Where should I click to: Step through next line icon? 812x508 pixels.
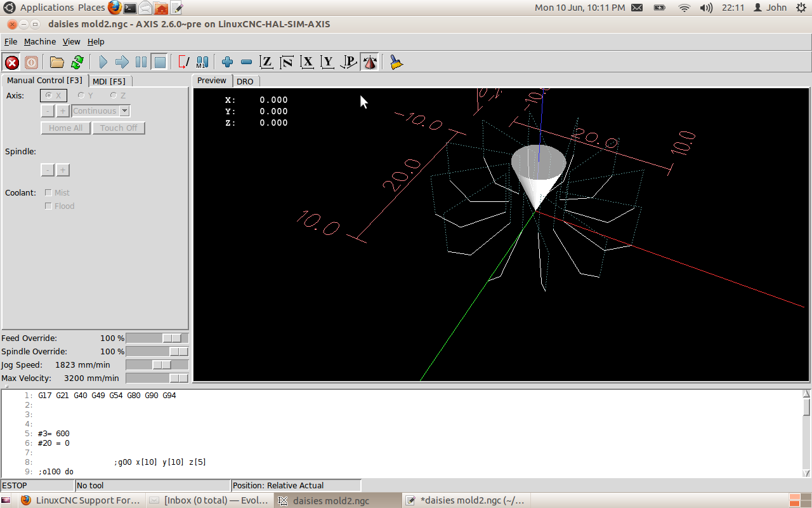pyautogui.click(x=122, y=62)
